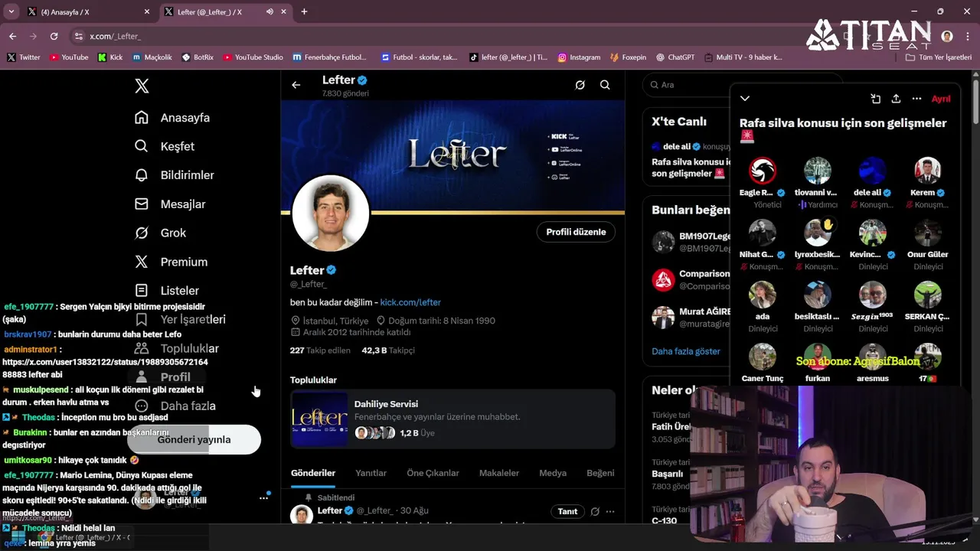Open the Tüm Yer İşaretleri folder
Viewport: 980px width, 551px height.
[938, 57]
